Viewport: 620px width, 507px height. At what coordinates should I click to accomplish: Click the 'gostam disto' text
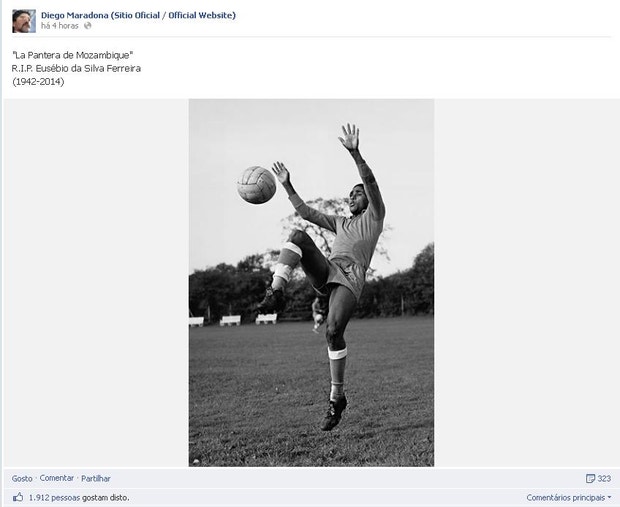click(107, 497)
